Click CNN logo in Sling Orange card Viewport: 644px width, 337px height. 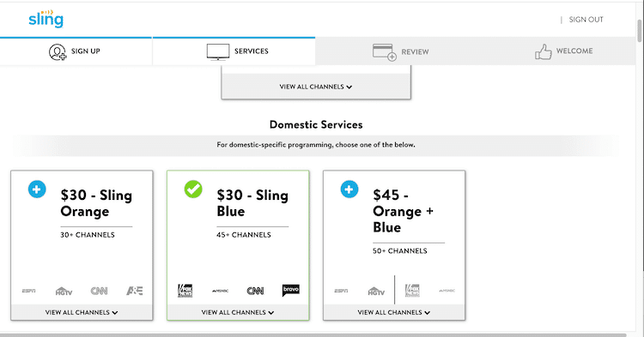point(99,291)
